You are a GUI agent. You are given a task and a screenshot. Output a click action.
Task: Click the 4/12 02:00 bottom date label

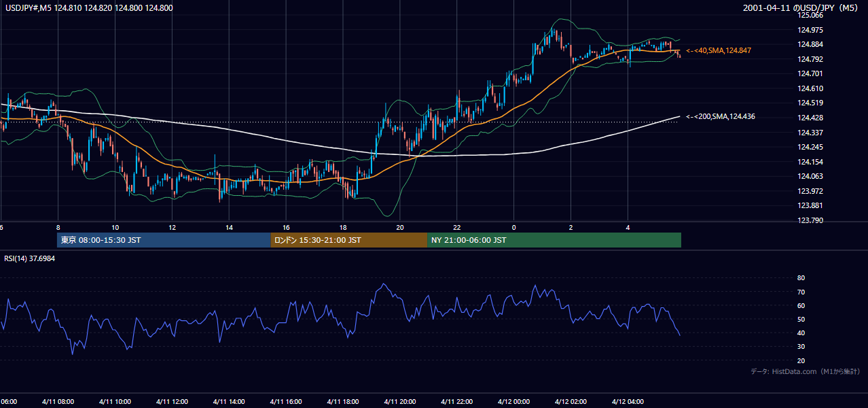coord(571,401)
